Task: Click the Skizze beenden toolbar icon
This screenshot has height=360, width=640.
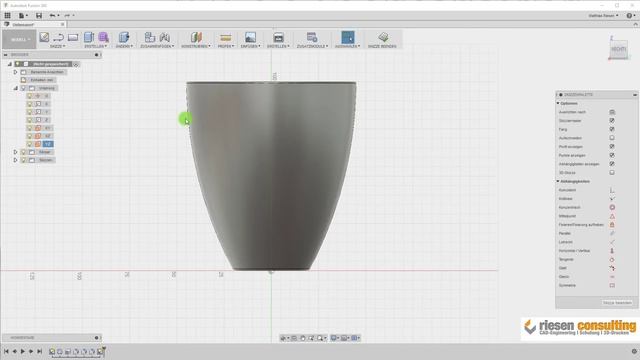Action: point(383,37)
